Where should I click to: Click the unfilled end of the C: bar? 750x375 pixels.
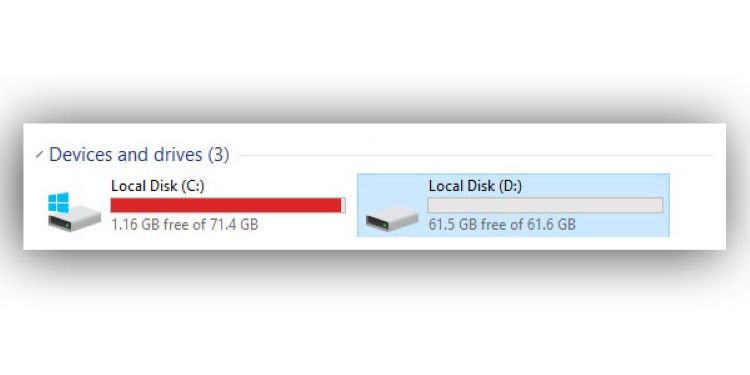pyautogui.click(x=343, y=205)
